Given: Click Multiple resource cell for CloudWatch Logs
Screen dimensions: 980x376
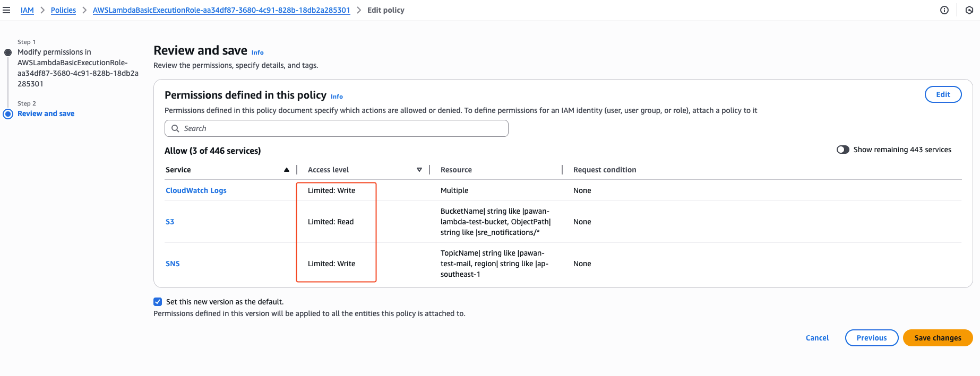Looking at the screenshot, I should (454, 190).
